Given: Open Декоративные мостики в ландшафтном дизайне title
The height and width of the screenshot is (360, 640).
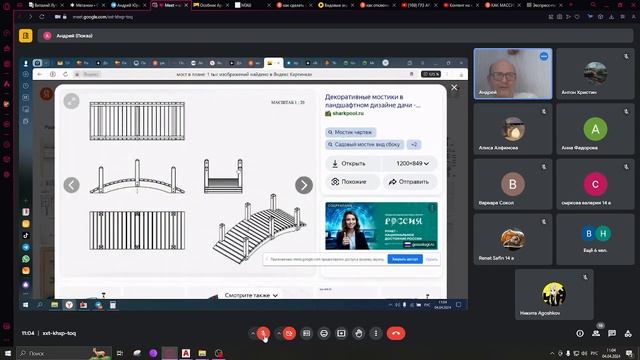Looking at the screenshot, I should 372,101.
